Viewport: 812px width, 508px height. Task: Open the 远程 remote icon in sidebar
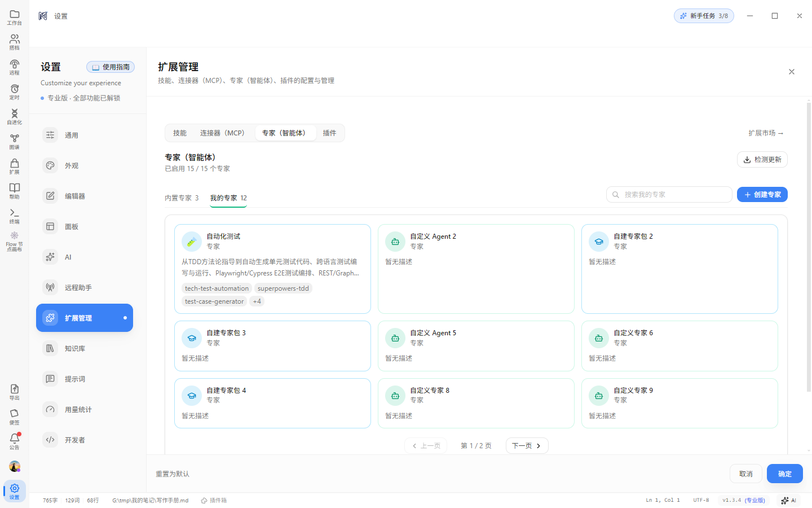(15, 67)
